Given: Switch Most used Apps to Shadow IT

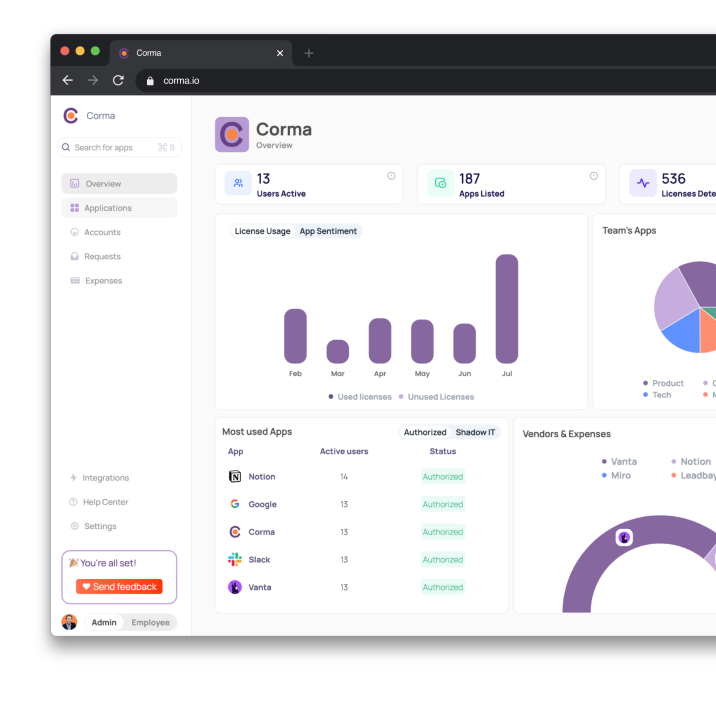Looking at the screenshot, I should click(475, 432).
